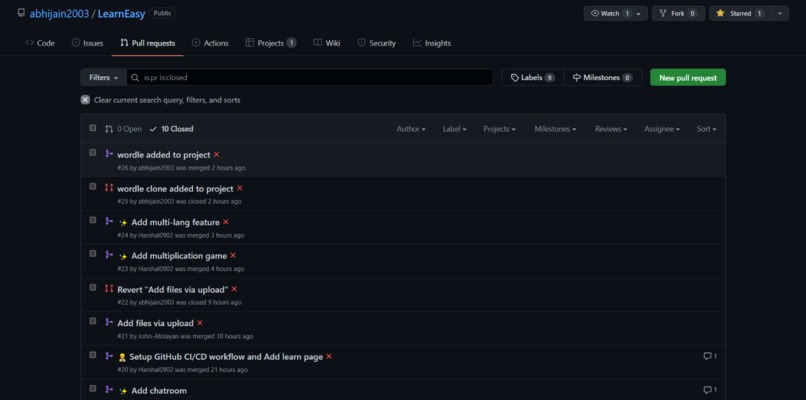Expand the Milestones filter dropdown
Viewport: 806px width, 400px height.
pyautogui.click(x=555, y=129)
